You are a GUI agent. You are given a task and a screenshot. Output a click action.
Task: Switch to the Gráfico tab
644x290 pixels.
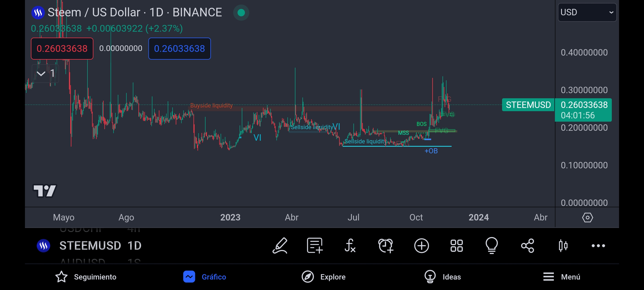[205, 277]
